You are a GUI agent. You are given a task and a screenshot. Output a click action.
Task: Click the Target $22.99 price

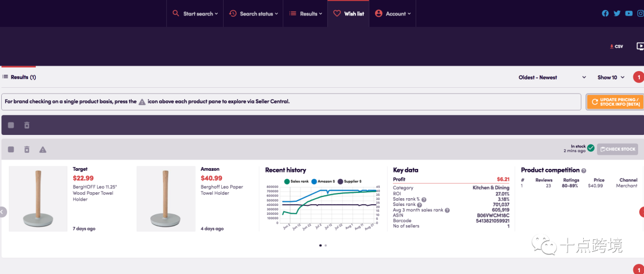click(83, 178)
